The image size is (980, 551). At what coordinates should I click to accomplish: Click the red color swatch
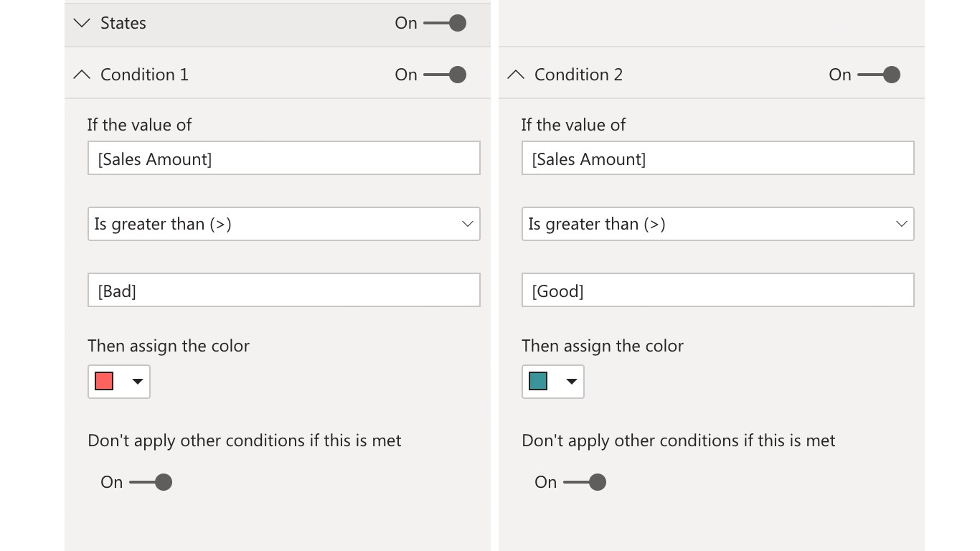(x=104, y=381)
